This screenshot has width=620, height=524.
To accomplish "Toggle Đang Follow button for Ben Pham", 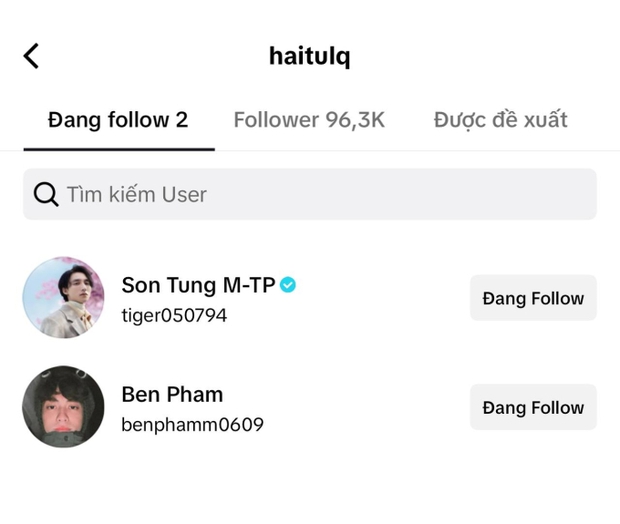I will click(533, 407).
